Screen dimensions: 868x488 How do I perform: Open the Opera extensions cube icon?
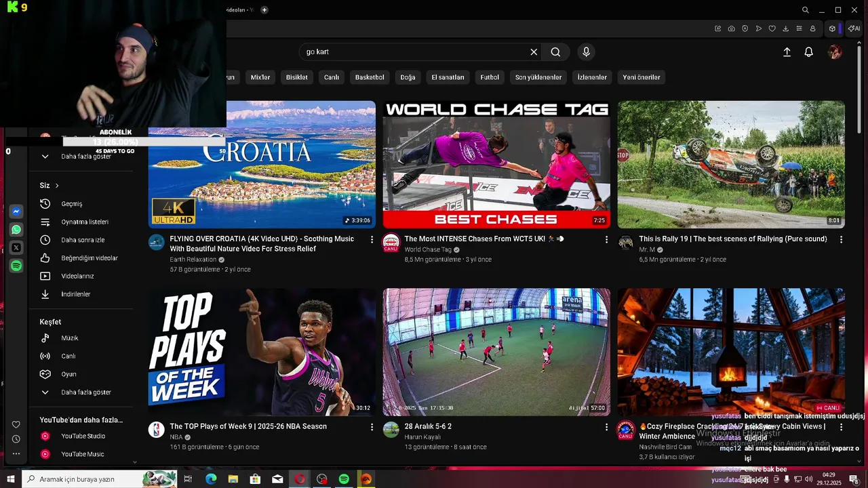[x=832, y=28]
